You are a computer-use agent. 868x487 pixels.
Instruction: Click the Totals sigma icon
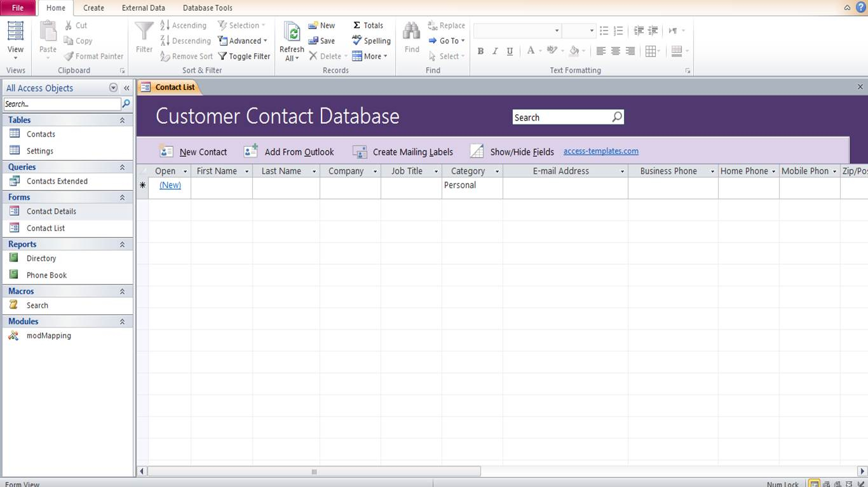(x=357, y=25)
